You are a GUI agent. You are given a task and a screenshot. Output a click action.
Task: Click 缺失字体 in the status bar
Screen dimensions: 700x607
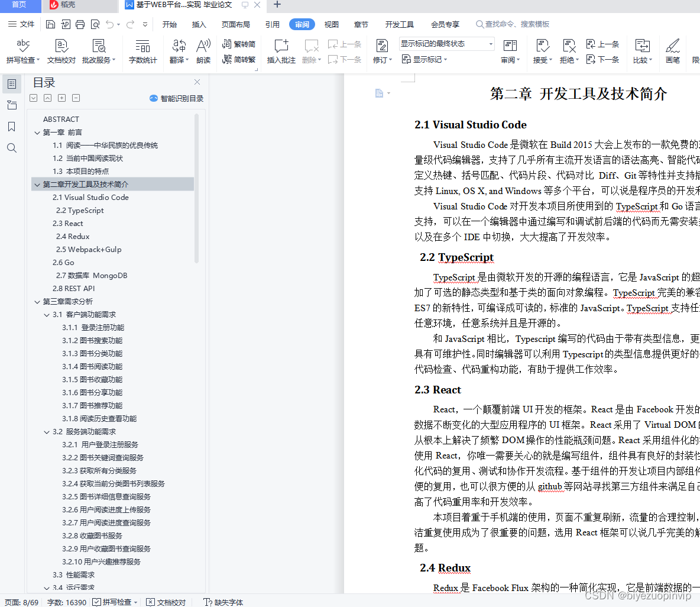(x=223, y=602)
